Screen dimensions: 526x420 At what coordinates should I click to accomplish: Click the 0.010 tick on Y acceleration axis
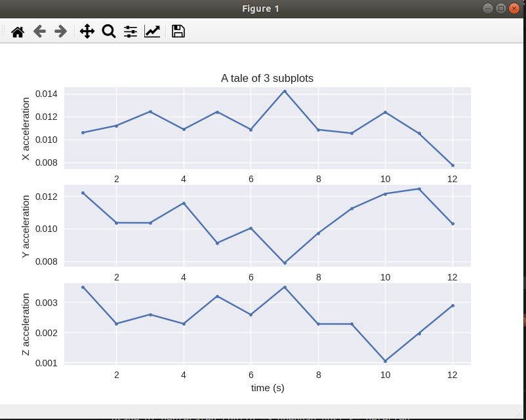47,229
